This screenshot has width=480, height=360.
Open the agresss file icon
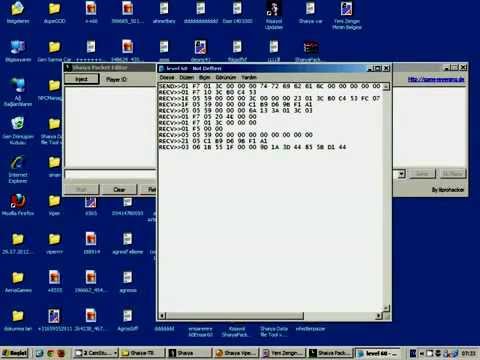tap(127, 282)
